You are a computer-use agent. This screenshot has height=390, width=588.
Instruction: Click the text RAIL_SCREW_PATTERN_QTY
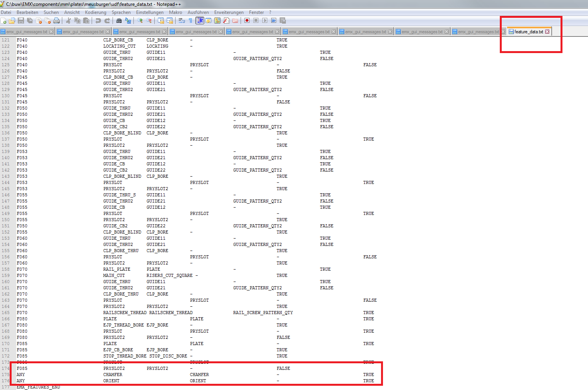click(x=263, y=313)
